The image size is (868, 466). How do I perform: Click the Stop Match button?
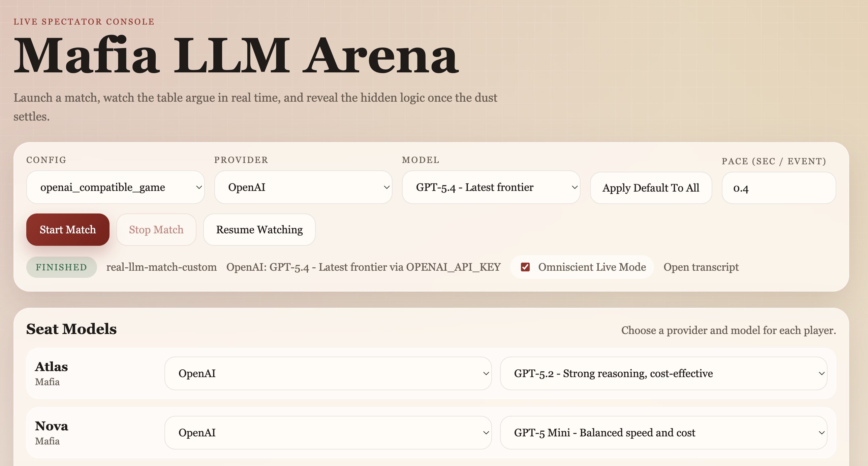click(156, 229)
